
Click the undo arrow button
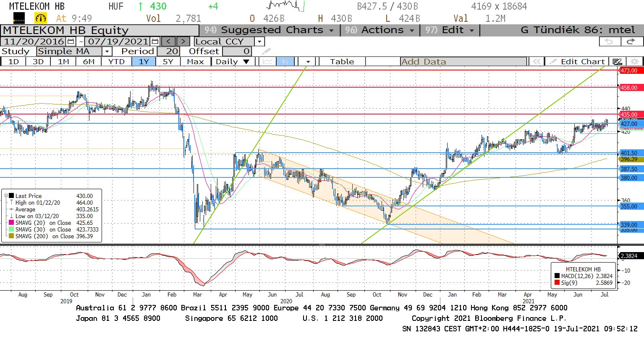609,42
